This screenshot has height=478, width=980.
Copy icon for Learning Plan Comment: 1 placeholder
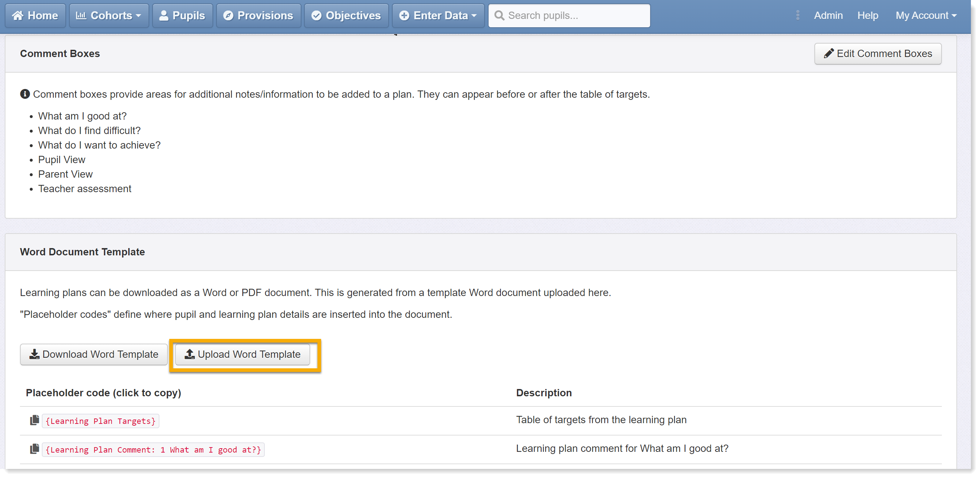point(35,449)
